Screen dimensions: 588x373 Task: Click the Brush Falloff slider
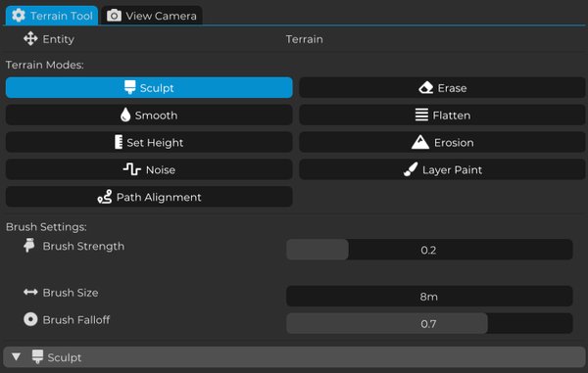[x=429, y=323]
